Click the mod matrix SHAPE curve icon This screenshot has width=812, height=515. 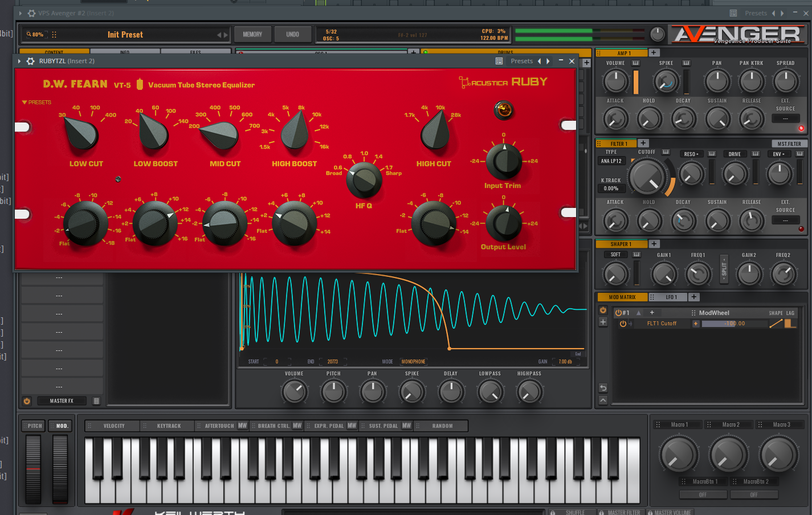pyautogui.click(x=776, y=324)
